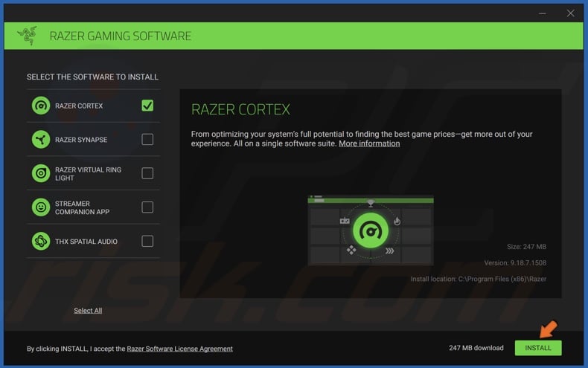Image resolution: width=588 pixels, height=368 pixels.
Task: Check the Streamer Companion App checkbox
Action: point(147,207)
